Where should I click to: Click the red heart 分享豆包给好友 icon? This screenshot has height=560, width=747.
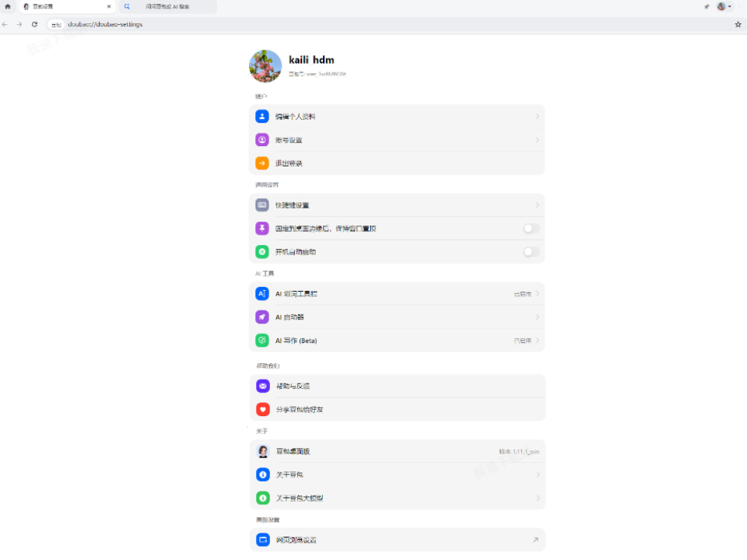(x=263, y=409)
